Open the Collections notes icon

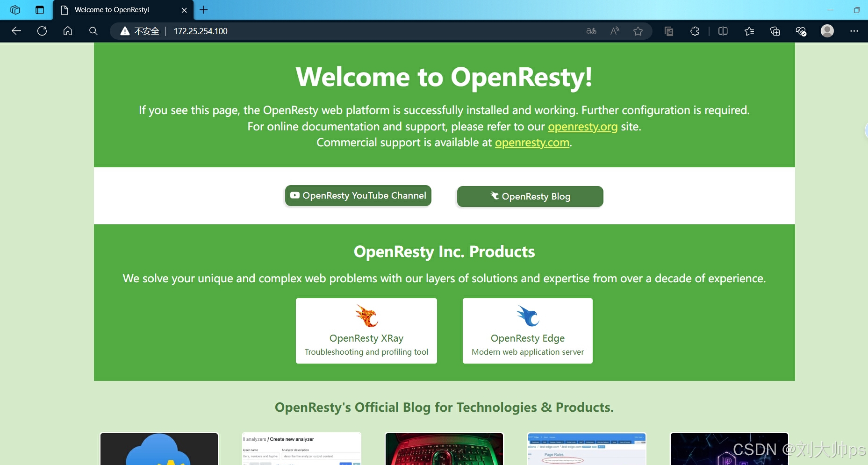point(669,31)
